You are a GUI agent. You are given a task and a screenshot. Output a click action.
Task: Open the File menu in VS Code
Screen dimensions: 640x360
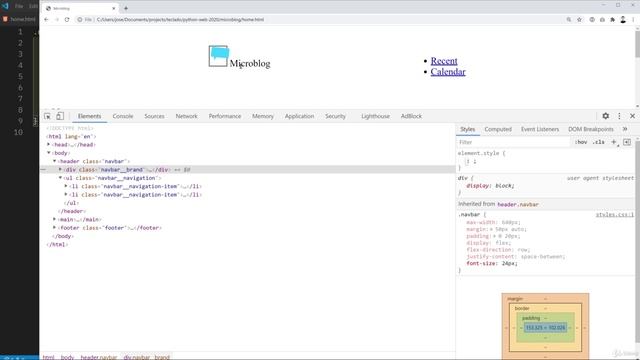click(x=19, y=6)
